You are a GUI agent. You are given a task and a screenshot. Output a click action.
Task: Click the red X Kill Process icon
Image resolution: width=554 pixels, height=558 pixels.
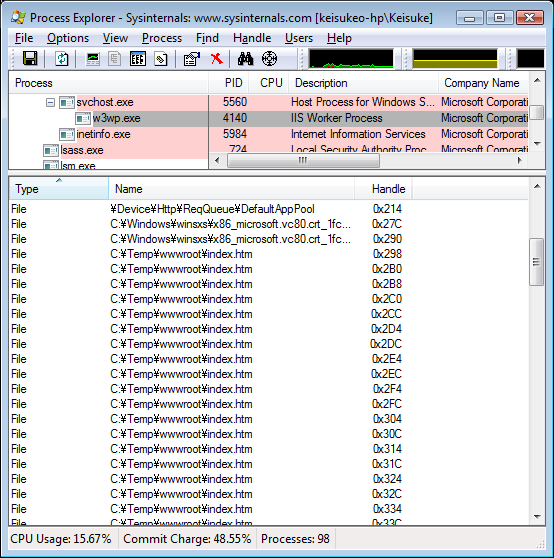coord(216,59)
